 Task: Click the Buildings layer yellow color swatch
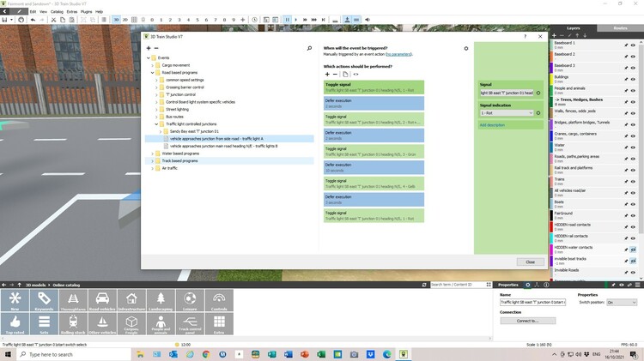point(551,79)
